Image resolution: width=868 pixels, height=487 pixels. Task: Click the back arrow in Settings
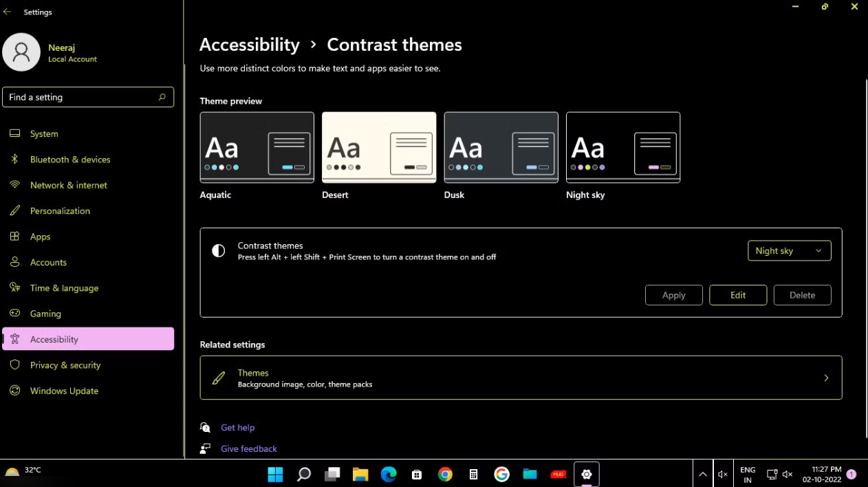[8, 12]
